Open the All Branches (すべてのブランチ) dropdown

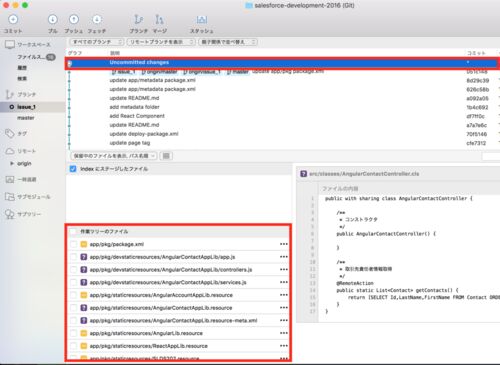pos(97,42)
